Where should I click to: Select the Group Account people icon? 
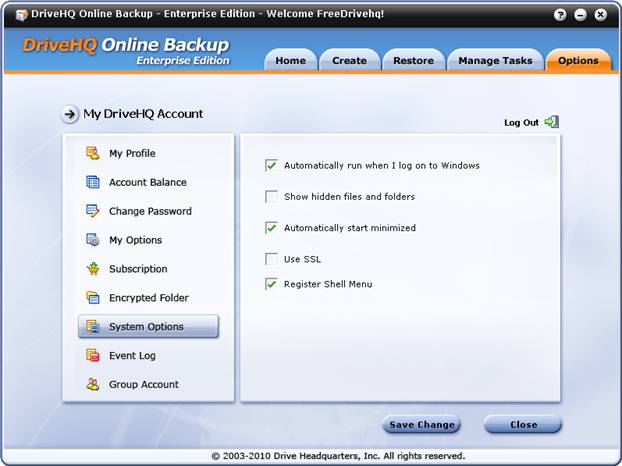coord(93,385)
